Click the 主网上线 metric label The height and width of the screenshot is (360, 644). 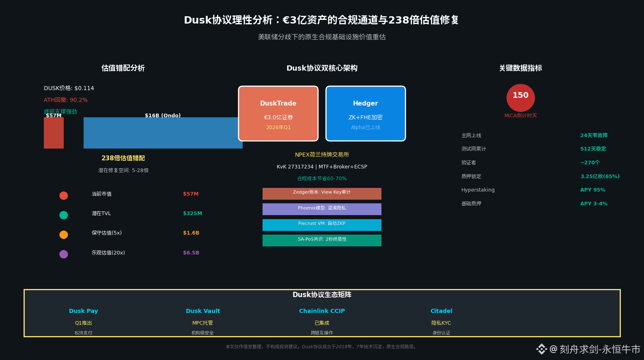pos(471,136)
